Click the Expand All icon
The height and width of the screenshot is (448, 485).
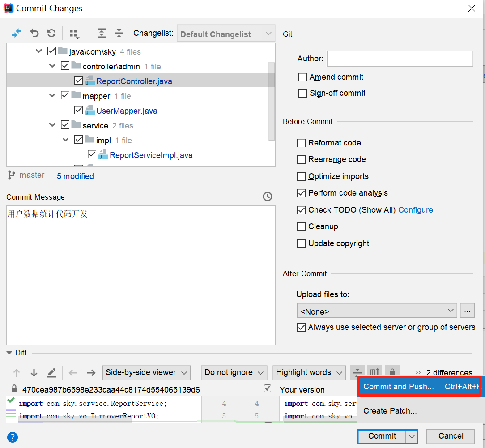[x=102, y=33]
